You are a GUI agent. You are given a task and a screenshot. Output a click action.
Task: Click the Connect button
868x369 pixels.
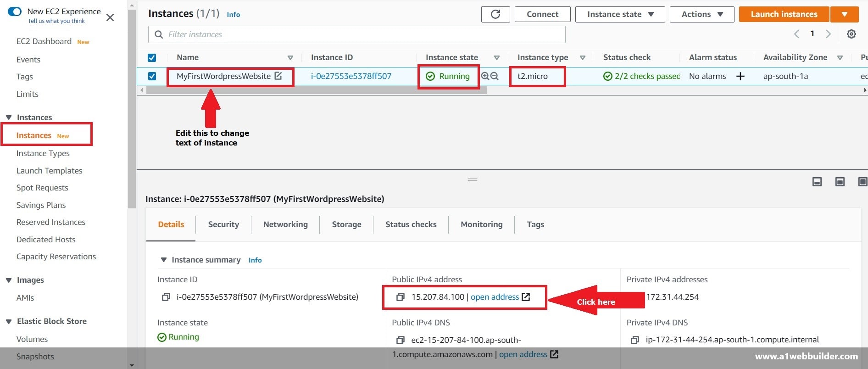tap(543, 14)
